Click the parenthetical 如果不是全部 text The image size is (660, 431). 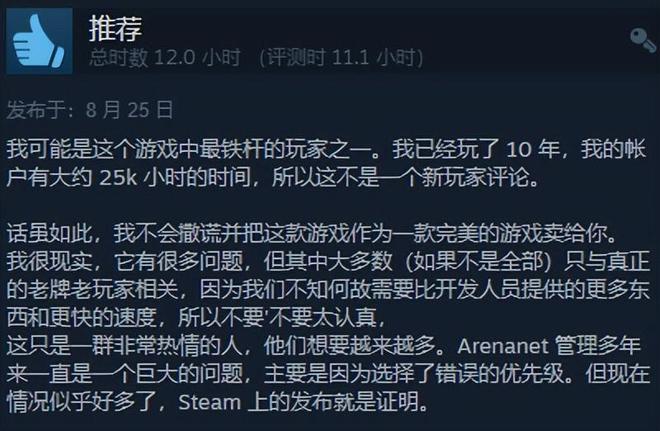pyautogui.click(x=479, y=262)
